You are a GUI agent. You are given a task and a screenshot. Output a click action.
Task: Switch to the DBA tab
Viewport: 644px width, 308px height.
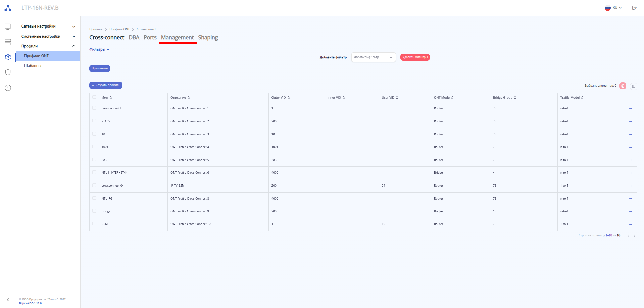134,37
